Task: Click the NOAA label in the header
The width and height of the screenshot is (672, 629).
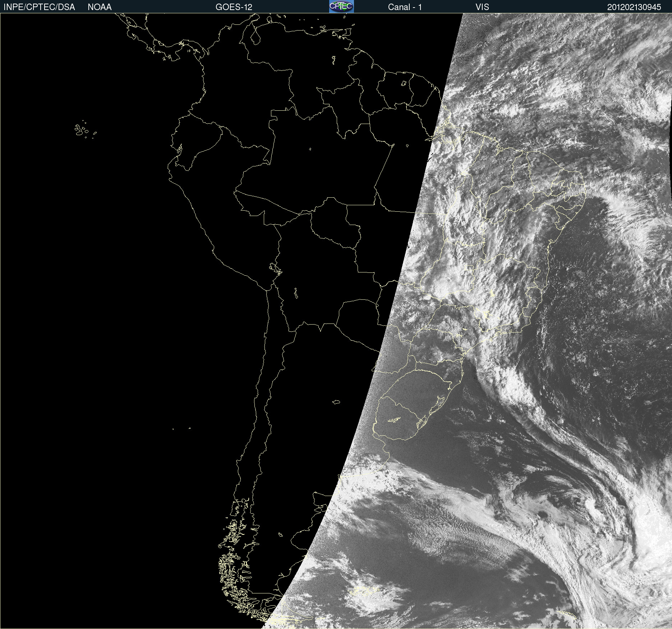Action: click(x=100, y=7)
